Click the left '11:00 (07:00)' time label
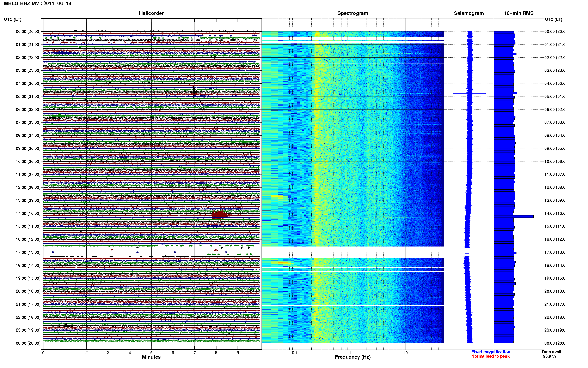 point(28,174)
